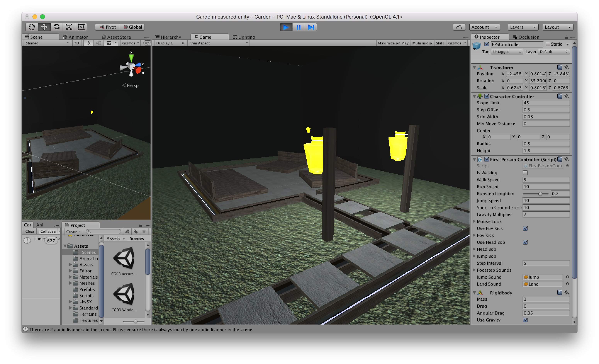This screenshot has height=364, width=599.
Task: Click Maximize on Play button
Action: (x=393, y=43)
